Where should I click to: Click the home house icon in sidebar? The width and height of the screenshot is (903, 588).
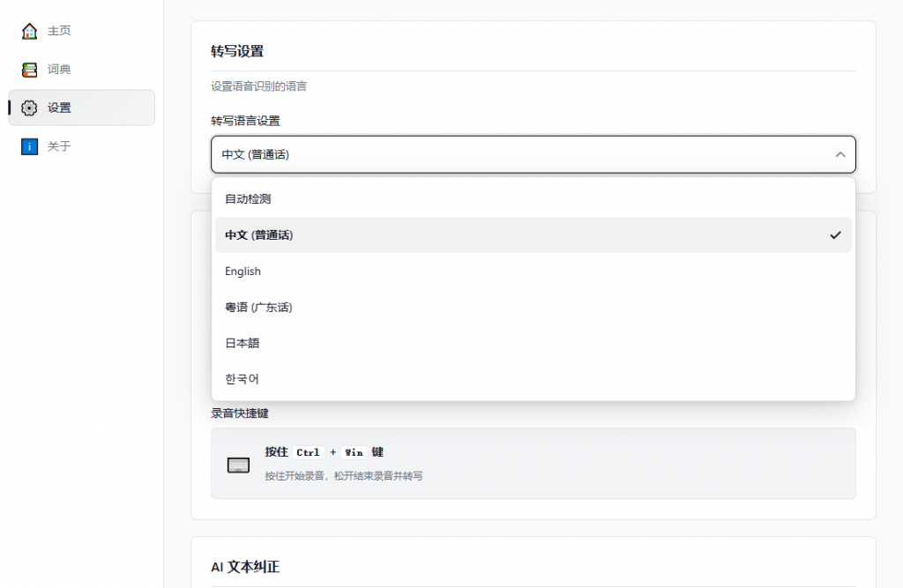pos(30,31)
